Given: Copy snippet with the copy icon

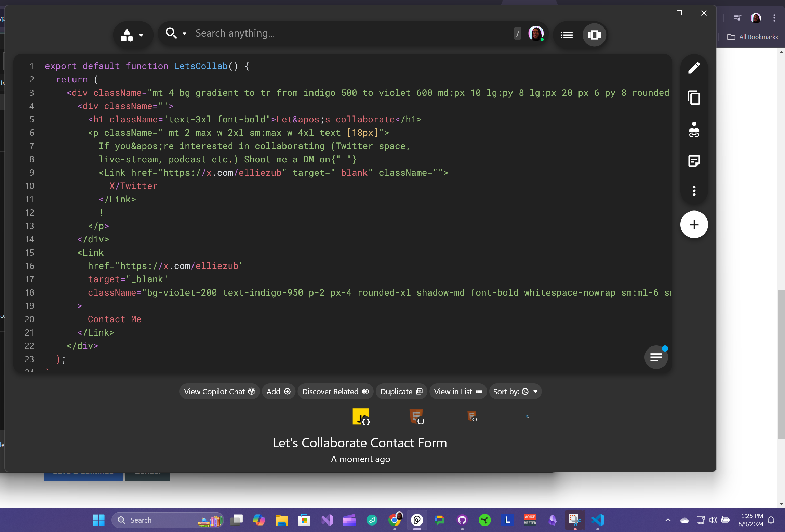Looking at the screenshot, I should click(694, 98).
